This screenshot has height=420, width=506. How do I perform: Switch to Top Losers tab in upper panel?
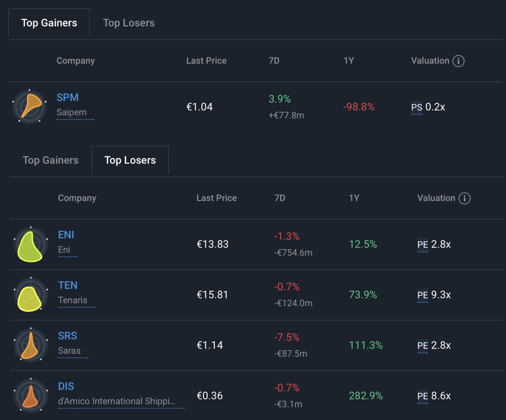click(129, 23)
